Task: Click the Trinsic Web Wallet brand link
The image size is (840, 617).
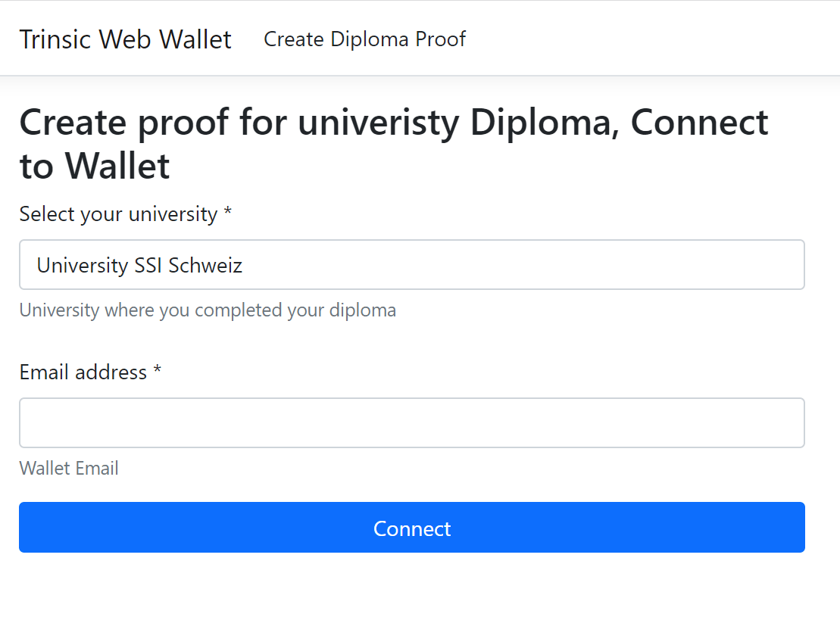Action: tap(125, 39)
